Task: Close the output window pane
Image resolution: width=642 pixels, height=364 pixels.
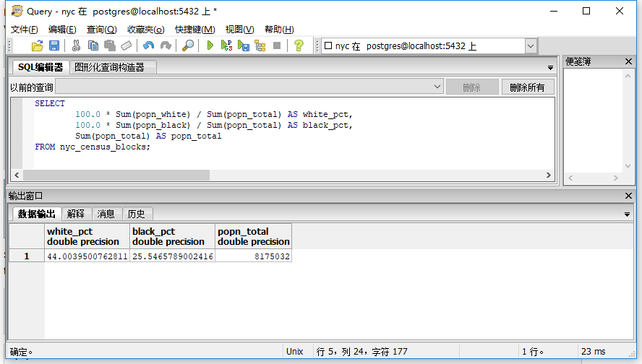Action: (628, 196)
